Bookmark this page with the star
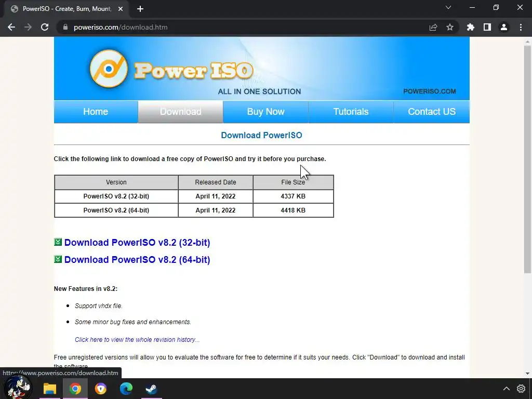 coord(449,27)
